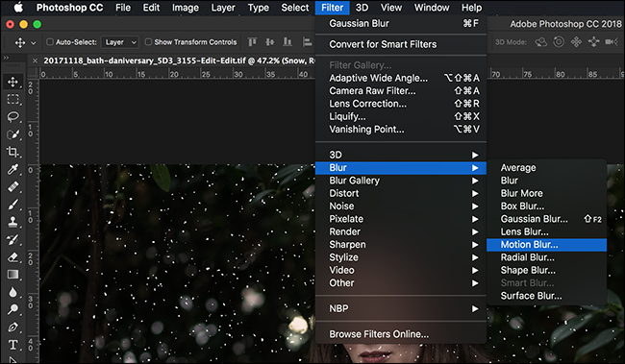Enable the Auto-Select checkbox
625x364 pixels.
(50, 42)
